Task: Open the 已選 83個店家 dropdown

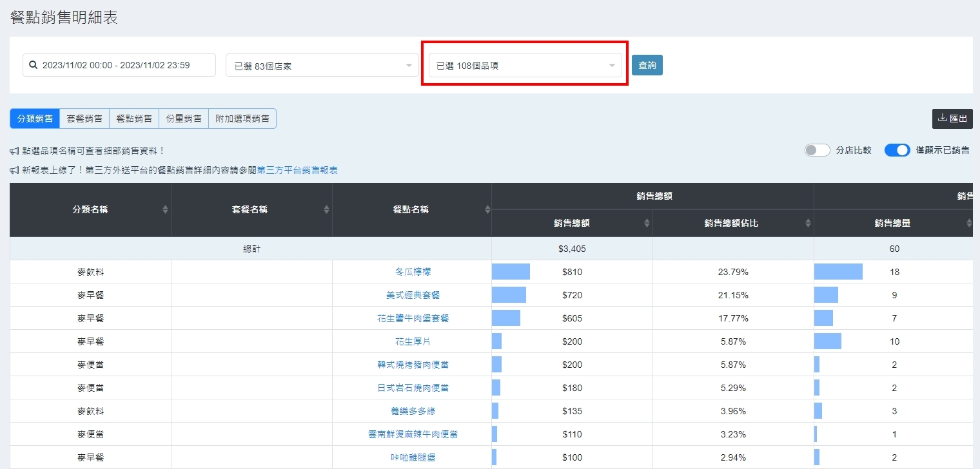Action: tap(322, 66)
